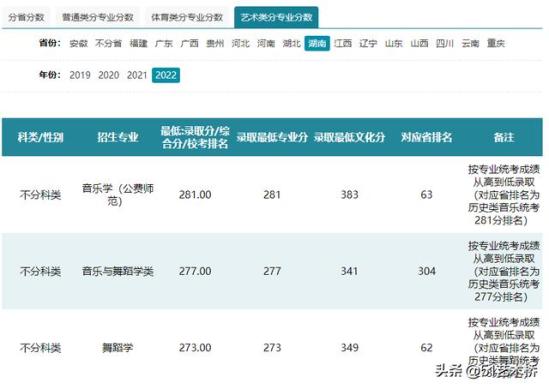Select province 江西

[x=343, y=43]
